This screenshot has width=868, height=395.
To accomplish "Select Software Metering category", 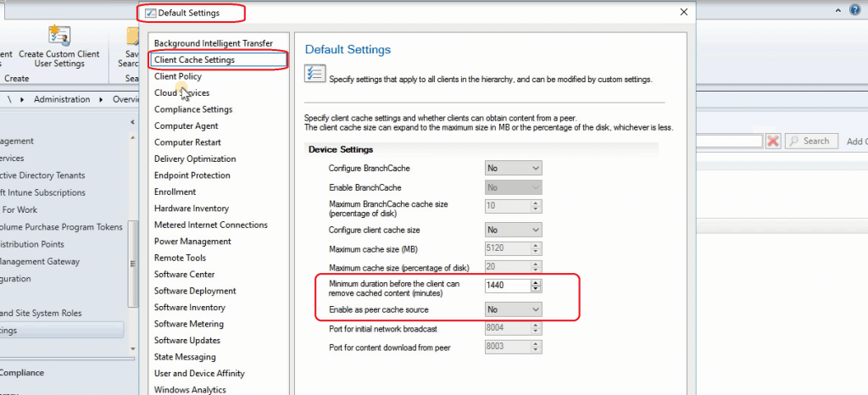I will [x=188, y=324].
